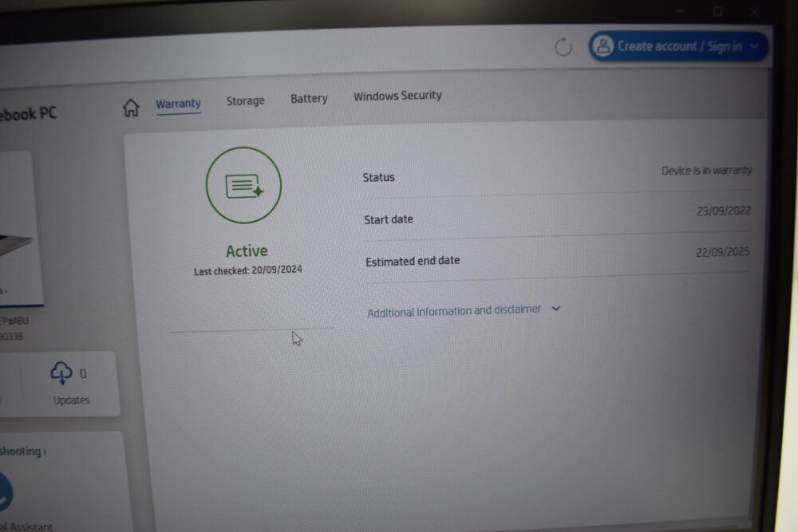Click the 'Status' row label
Viewport: 798px width, 532px height.
click(378, 178)
